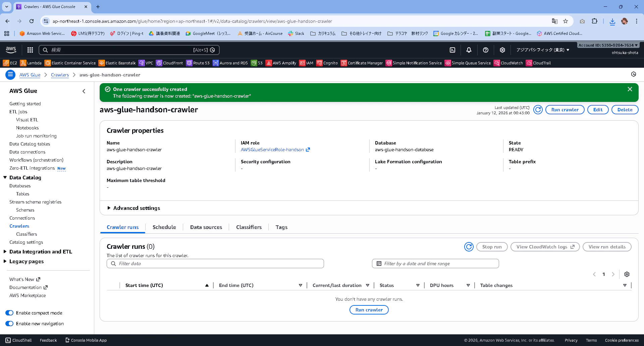Expand Data Integration and ETL group
Screen dimensions: 644x346
5,252
